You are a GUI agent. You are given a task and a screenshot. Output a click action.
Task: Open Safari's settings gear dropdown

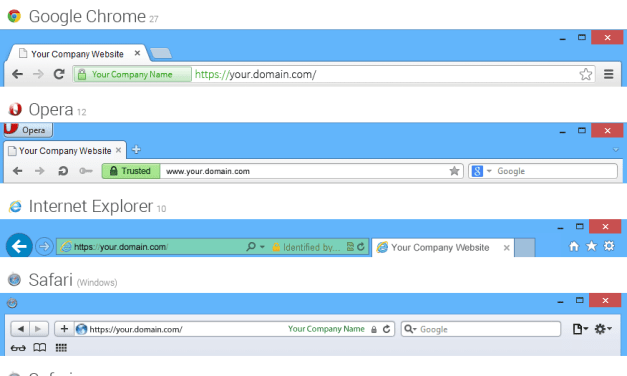coord(603,329)
